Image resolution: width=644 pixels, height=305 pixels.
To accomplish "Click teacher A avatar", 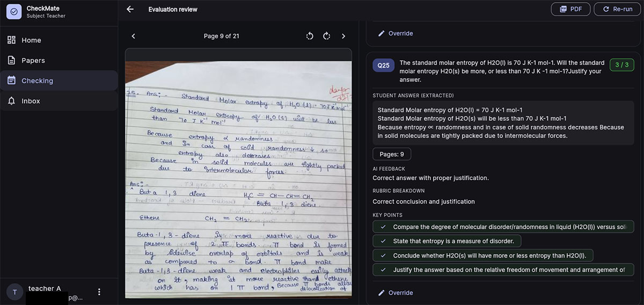I will pos(14,292).
